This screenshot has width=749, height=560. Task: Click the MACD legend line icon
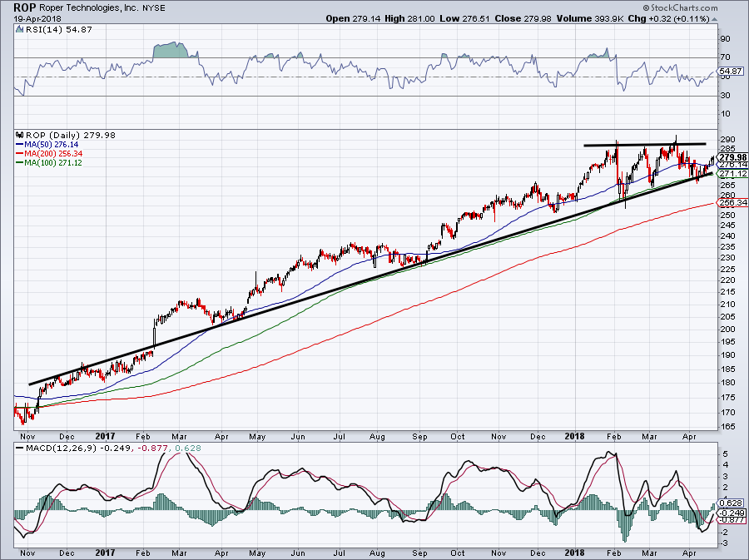19,448
